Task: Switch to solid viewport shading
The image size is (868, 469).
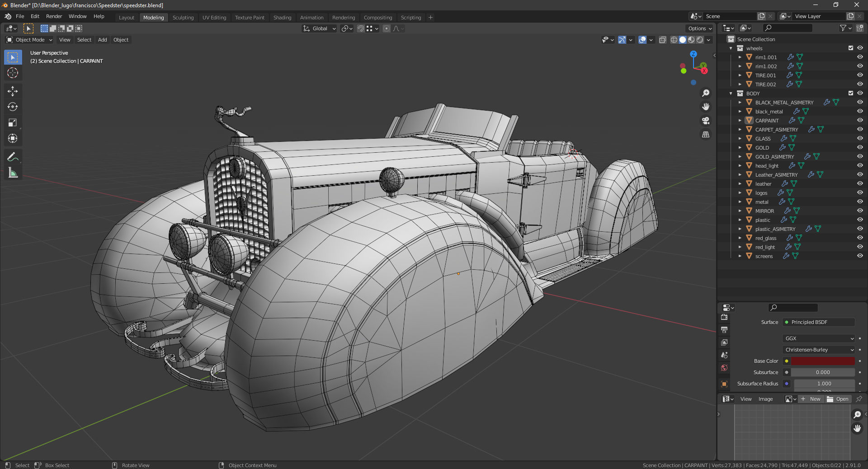Action: 683,40
